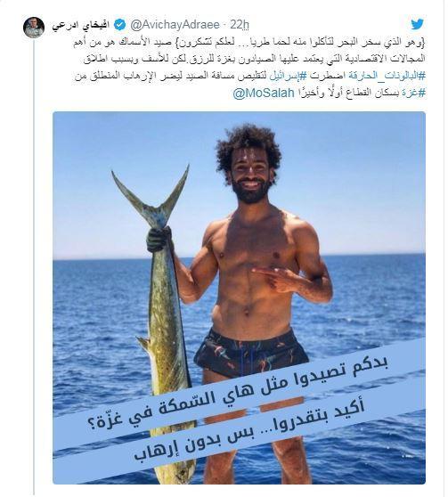Click the first line of tweet text
448x497 pixels.
(x=248, y=44)
